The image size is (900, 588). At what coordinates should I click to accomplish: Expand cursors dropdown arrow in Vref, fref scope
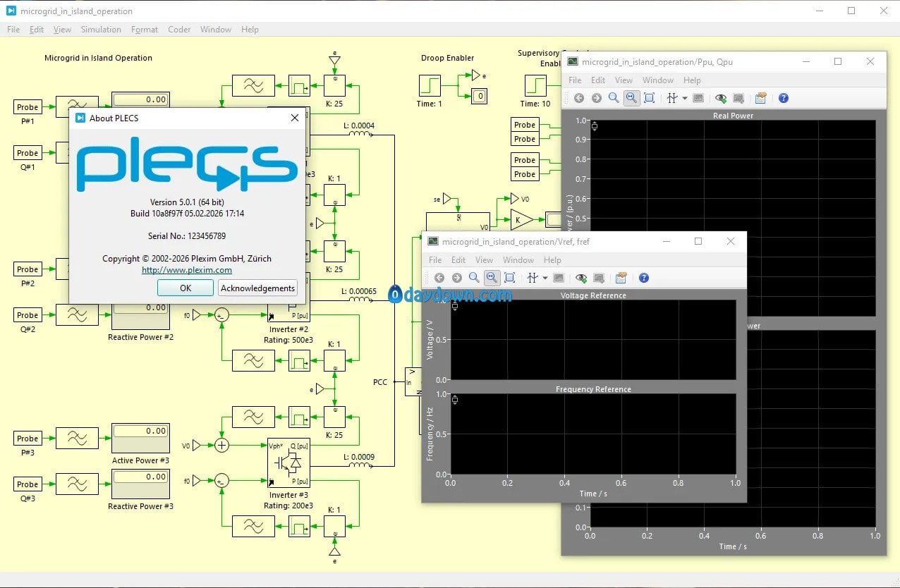click(545, 278)
